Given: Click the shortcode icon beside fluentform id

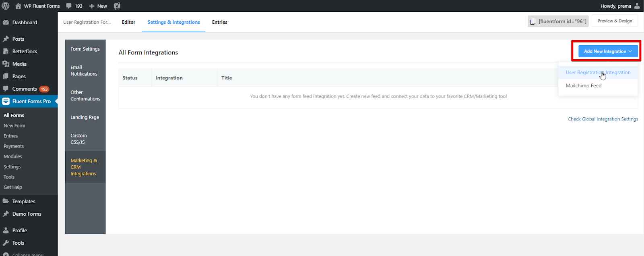Looking at the screenshot, I should 533,21.
